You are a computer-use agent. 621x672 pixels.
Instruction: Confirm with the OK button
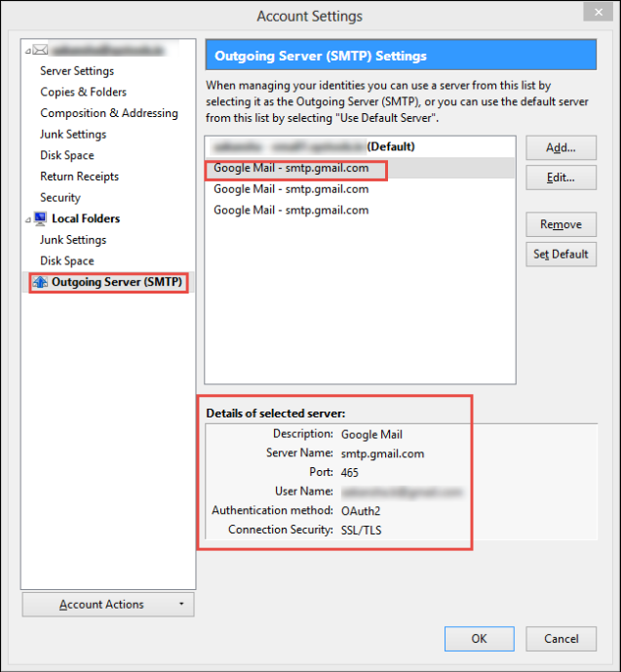coord(480,639)
